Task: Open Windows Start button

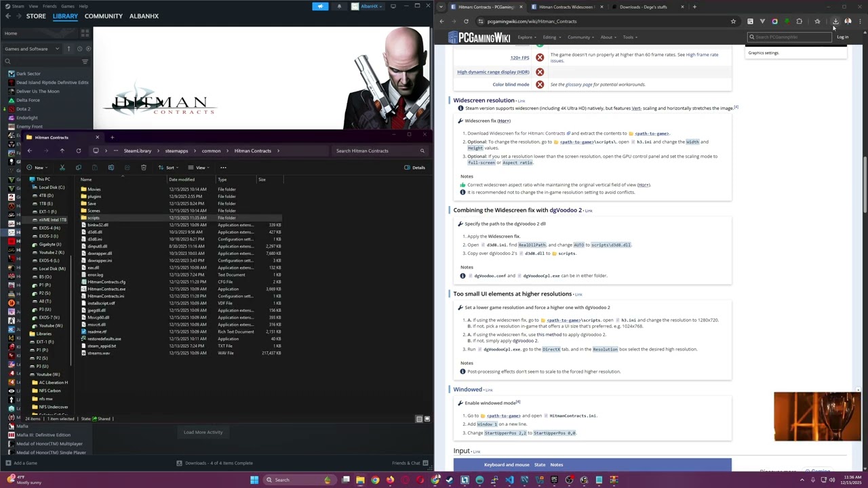Action: click(254, 480)
